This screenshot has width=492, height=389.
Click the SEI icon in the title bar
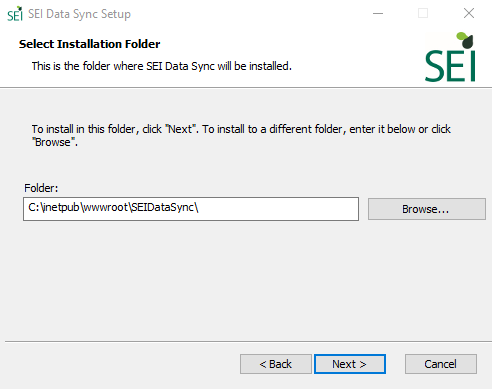(x=15, y=14)
